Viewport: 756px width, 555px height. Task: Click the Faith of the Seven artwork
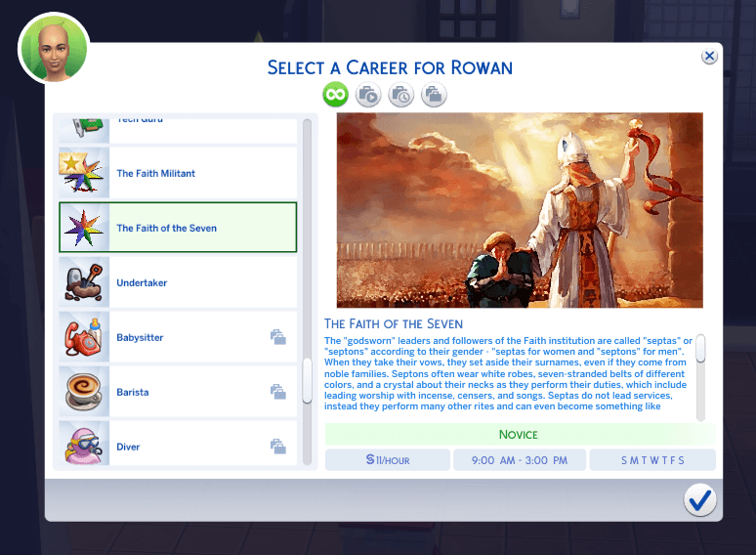tap(520, 210)
